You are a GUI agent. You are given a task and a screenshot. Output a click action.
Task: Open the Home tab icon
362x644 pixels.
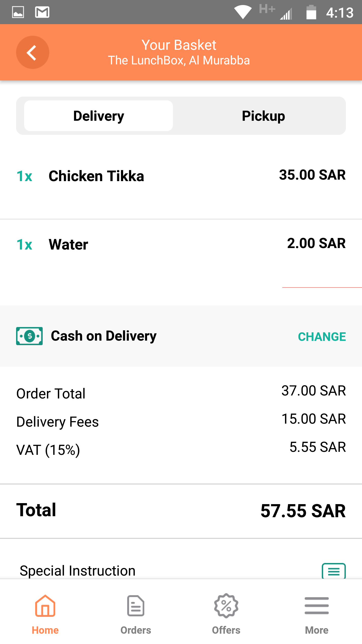pos(45,606)
